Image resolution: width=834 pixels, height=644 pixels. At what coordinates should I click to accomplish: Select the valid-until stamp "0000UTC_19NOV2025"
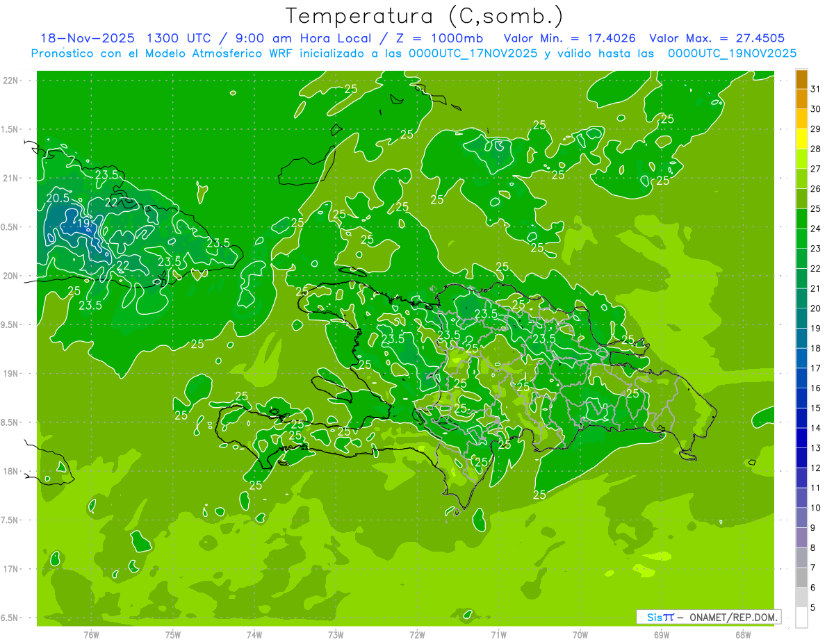click(732, 53)
